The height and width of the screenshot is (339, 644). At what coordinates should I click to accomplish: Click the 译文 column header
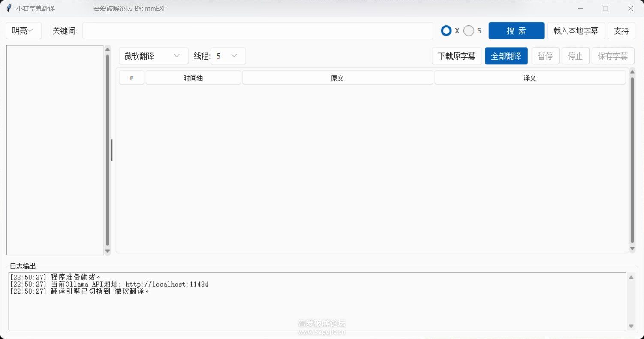[530, 78]
